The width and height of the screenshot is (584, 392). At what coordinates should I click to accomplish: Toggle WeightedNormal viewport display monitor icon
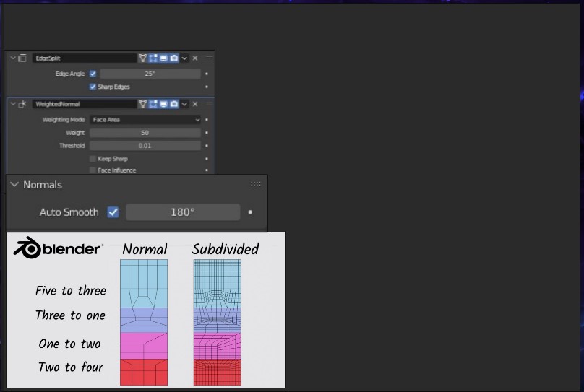coord(163,104)
